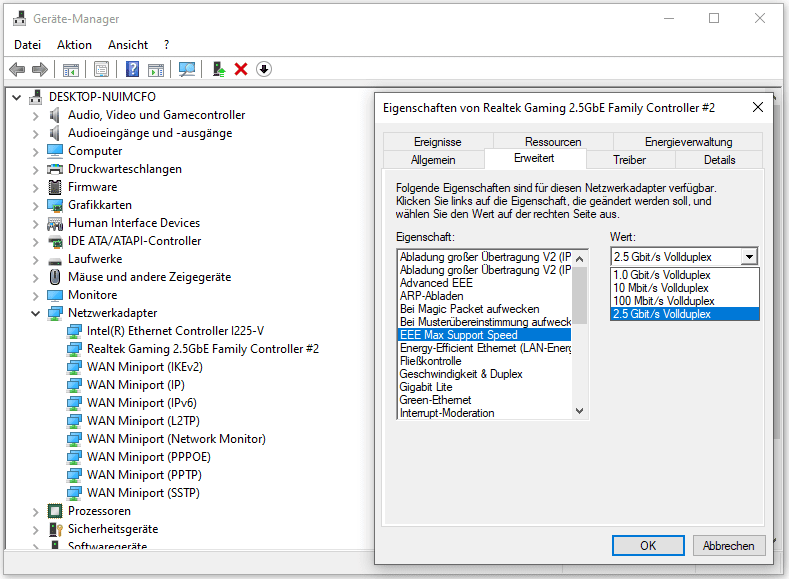Click the Audio, Video und Gamecontroller speaker icon
Viewport: 789px width, 579px height.
[x=55, y=115]
